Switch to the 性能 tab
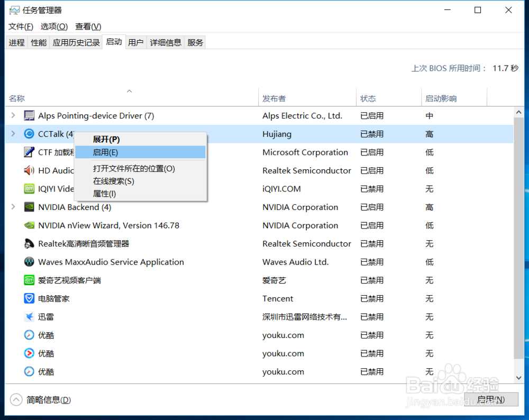Viewport: 529px width, 420px height. 39,42
